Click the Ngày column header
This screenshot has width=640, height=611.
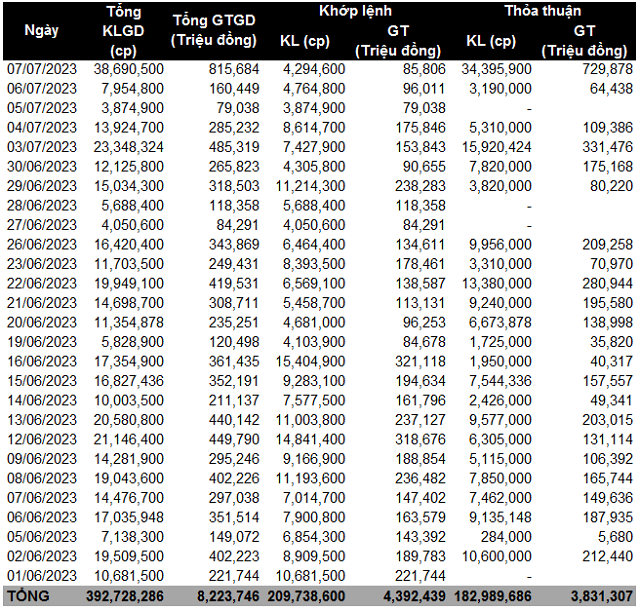pyautogui.click(x=40, y=30)
